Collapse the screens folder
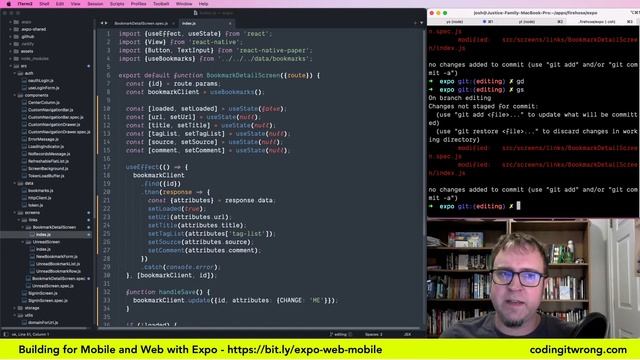640x360 pixels. pyautogui.click(x=15, y=213)
